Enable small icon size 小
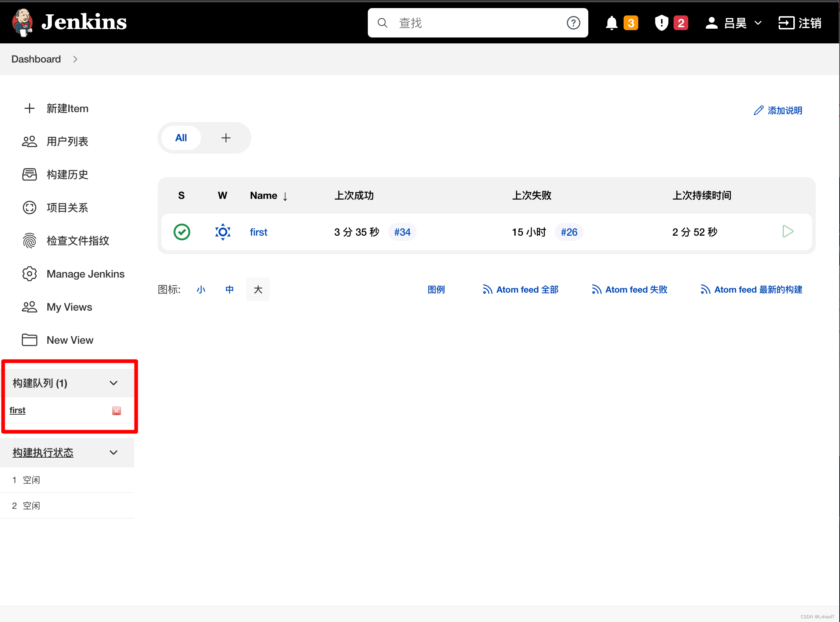Screen dimensions: 840x622 pyautogui.click(x=202, y=290)
